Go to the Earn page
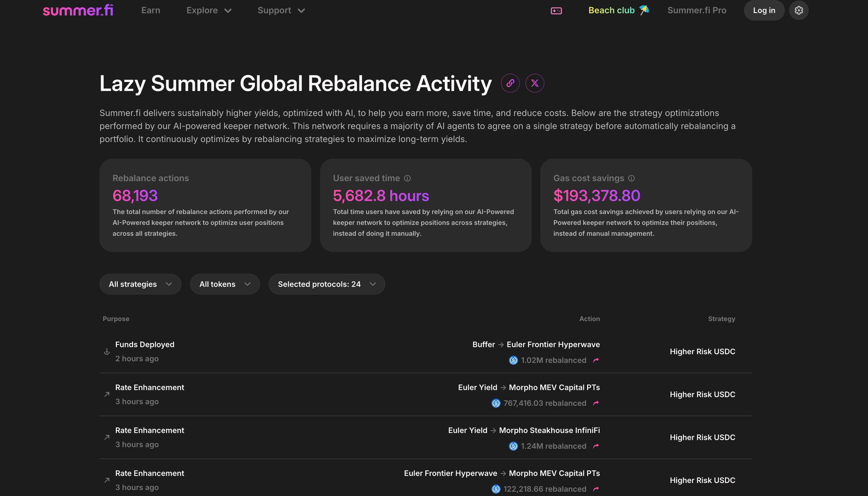The width and height of the screenshot is (868, 496). pyautogui.click(x=151, y=10)
